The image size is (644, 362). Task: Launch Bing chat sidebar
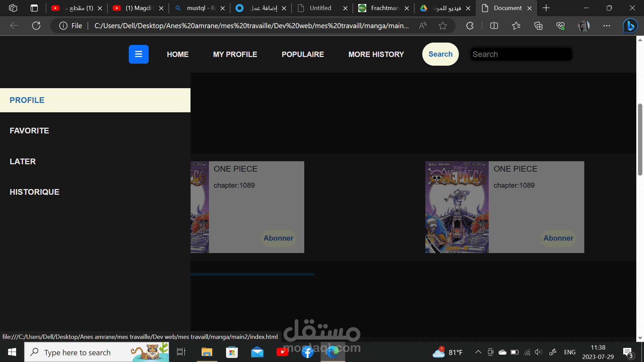pos(630,26)
